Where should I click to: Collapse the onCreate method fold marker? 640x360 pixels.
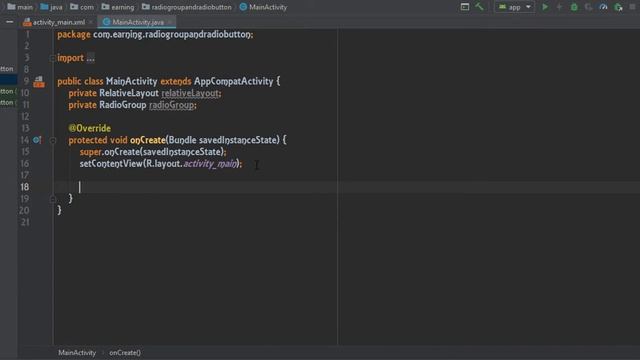[53, 140]
